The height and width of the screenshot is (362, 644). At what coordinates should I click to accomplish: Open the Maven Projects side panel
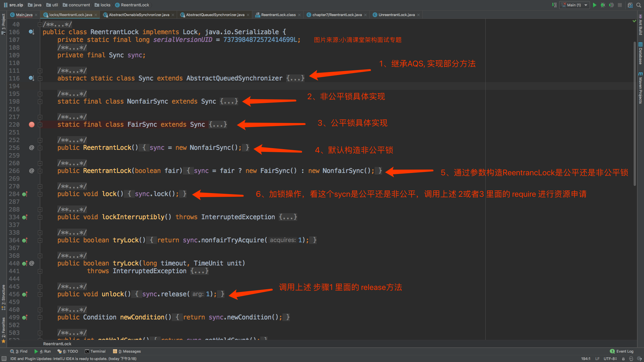click(640, 88)
